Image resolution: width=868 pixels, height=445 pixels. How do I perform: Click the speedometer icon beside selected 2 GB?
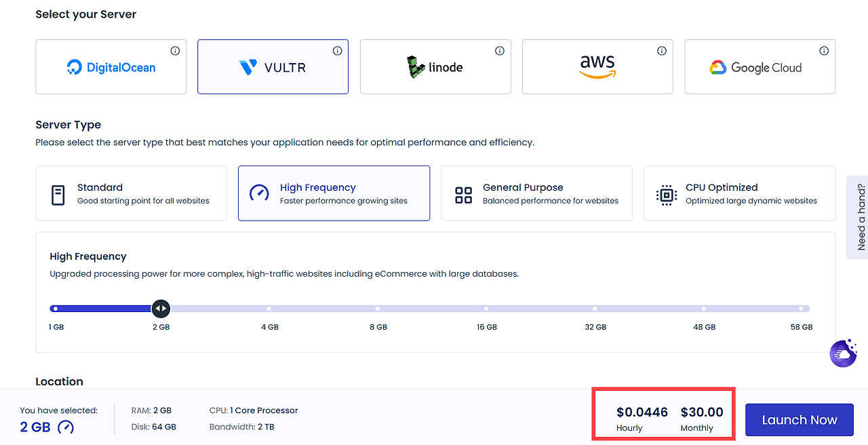point(66,427)
